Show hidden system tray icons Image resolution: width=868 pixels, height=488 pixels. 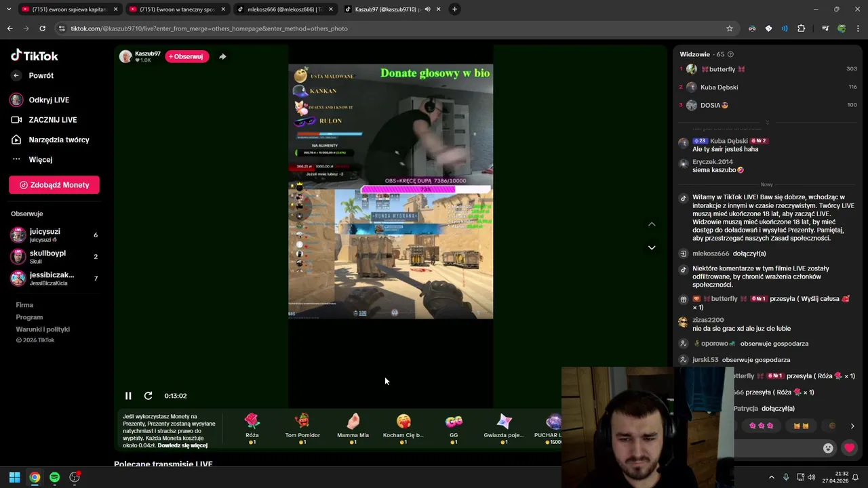[771, 477]
